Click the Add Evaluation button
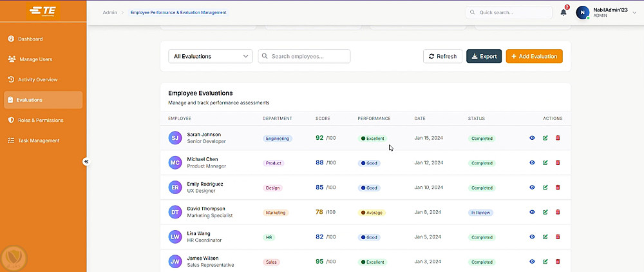Viewport: 644px width, 272px height. pos(534,57)
